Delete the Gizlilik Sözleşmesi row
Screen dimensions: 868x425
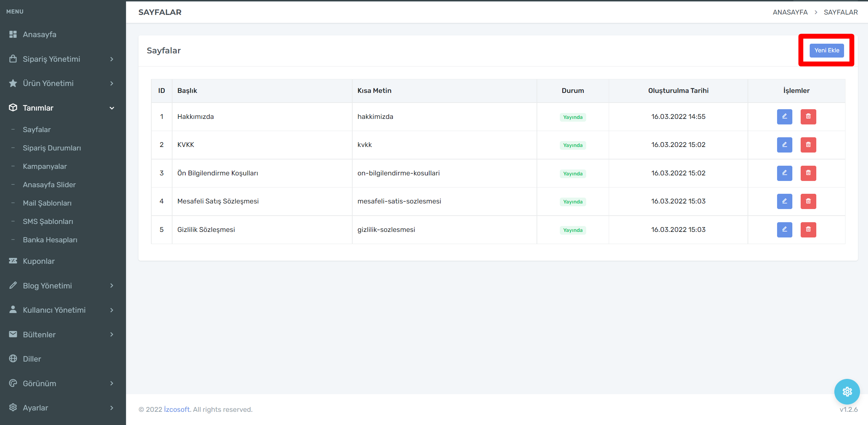(808, 230)
